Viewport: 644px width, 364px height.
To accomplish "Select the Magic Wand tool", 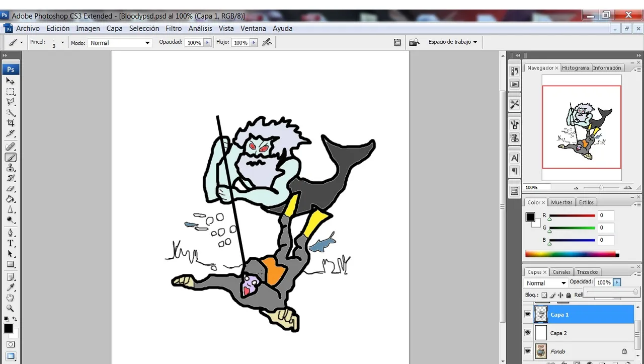I will tap(10, 113).
